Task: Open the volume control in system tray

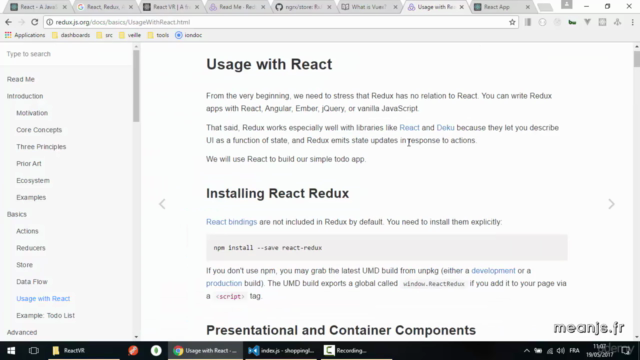Action: tap(561, 351)
